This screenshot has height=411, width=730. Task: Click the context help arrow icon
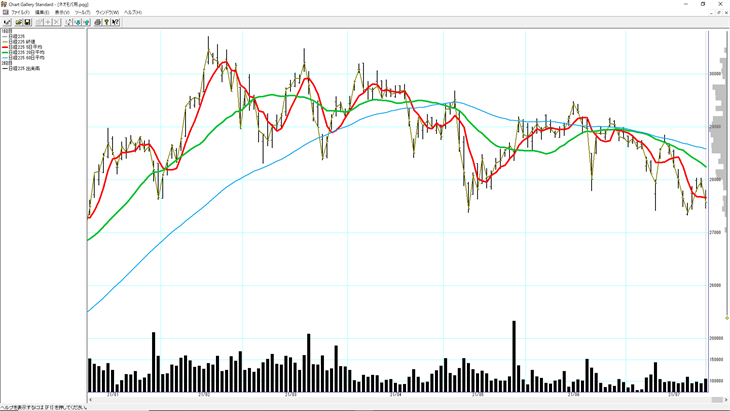click(116, 22)
